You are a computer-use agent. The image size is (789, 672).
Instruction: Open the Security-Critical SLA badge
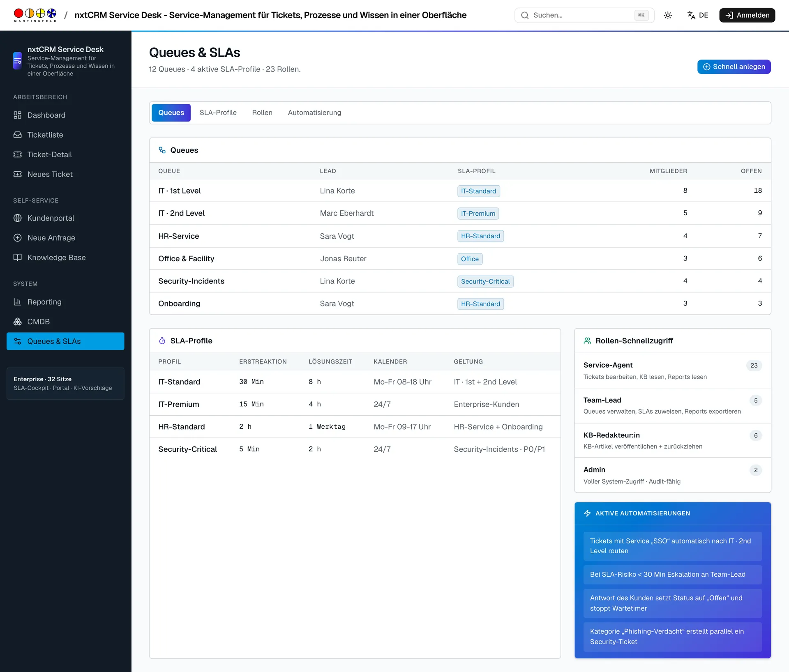click(x=485, y=281)
